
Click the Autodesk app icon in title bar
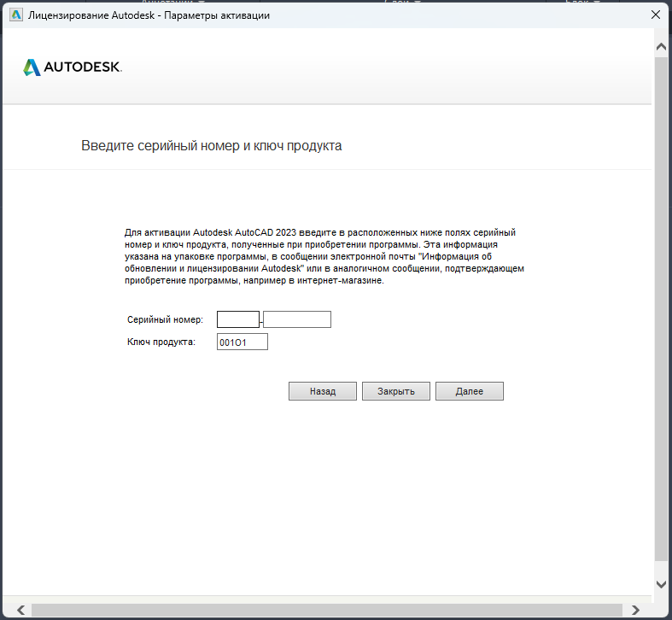16,15
